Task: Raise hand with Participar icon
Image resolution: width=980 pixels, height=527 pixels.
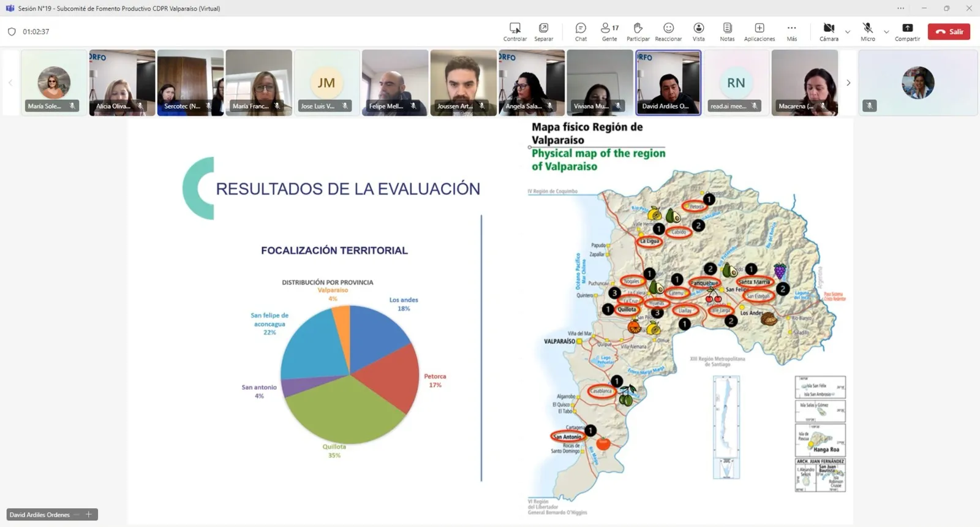Action: pyautogui.click(x=638, y=31)
